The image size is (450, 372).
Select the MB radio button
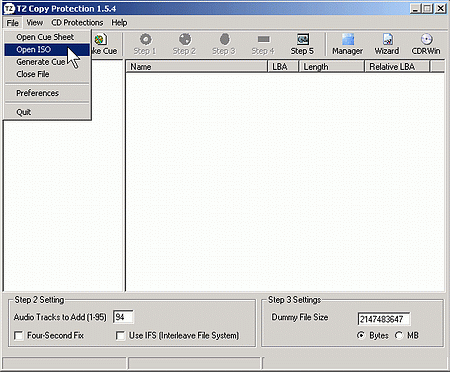tap(399, 335)
